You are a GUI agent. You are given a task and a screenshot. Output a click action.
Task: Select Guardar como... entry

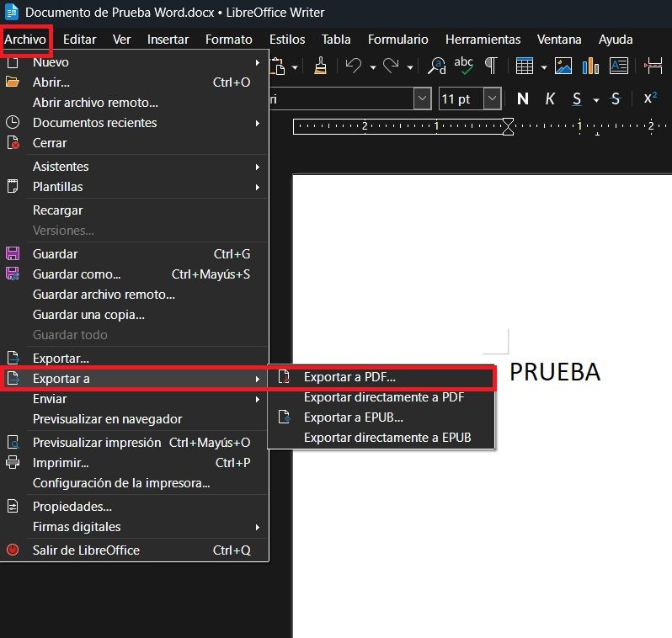point(134,274)
